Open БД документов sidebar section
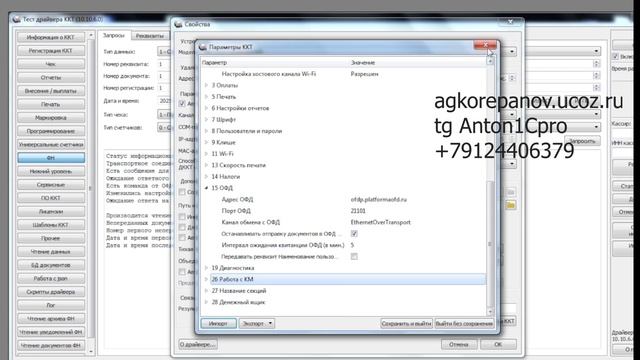Viewport: 640px width, 360px height. (x=51, y=265)
